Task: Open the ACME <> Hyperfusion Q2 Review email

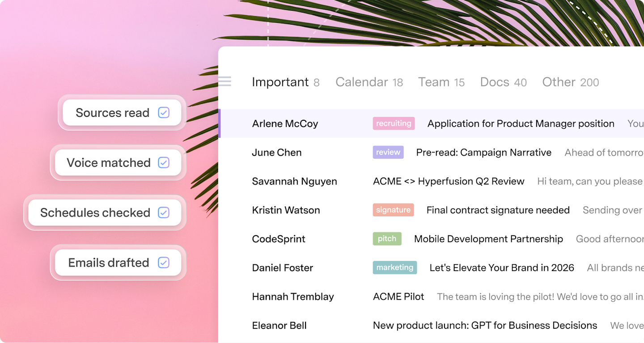Action: coord(431,181)
